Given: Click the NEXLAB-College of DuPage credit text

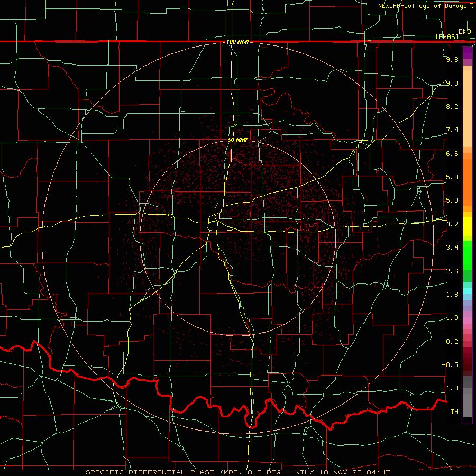Looking at the screenshot, I should tap(426, 6).
